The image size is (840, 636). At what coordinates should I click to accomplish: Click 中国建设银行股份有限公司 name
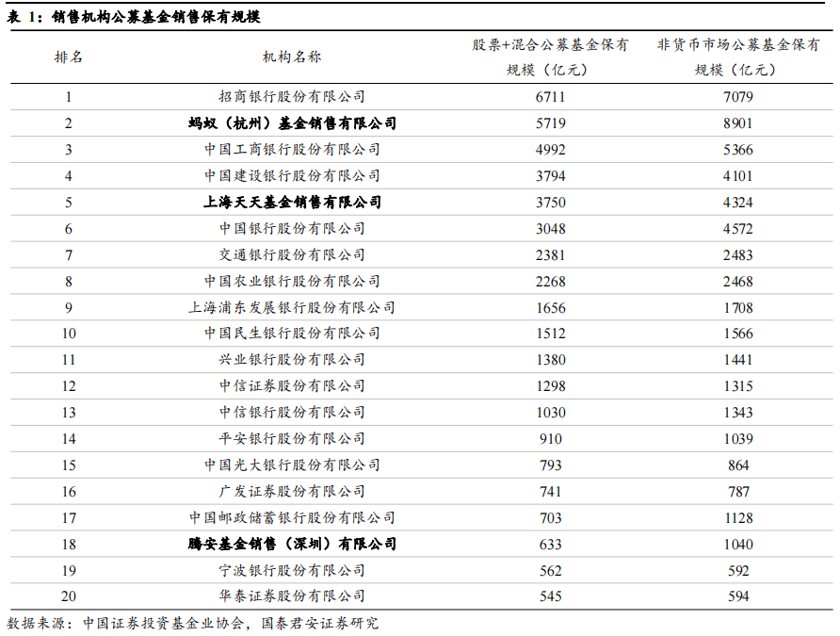[x=292, y=176]
